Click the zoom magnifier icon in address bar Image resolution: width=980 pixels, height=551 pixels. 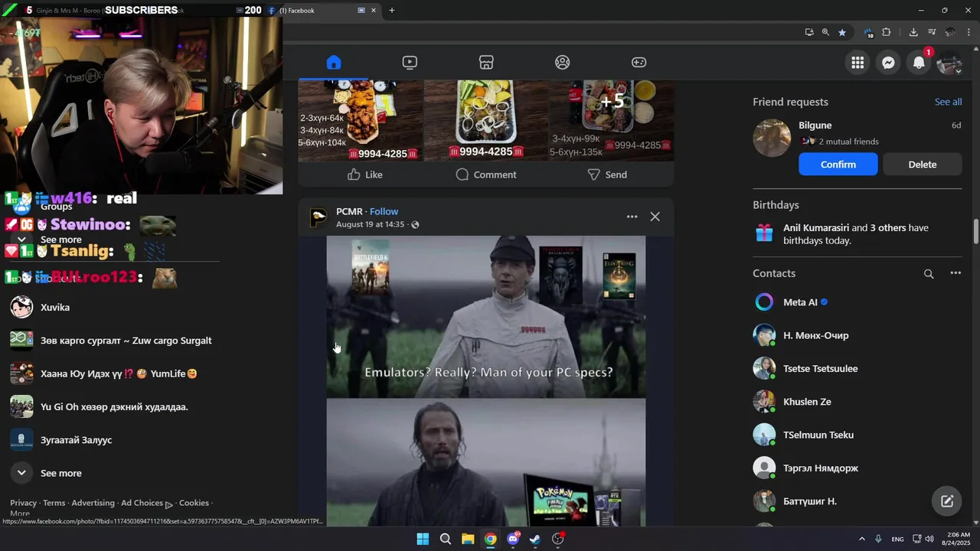pyautogui.click(x=825, y=32)
